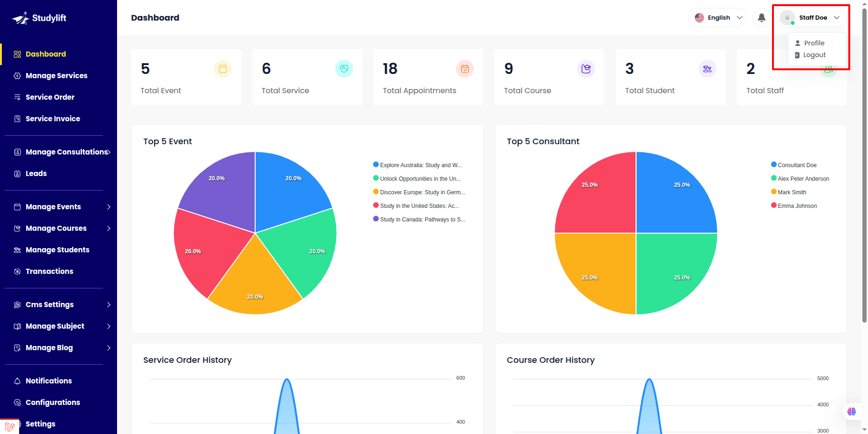Image resolution: width=868 pixels, height=434 pixels.
Task: Click the Service Invoice sidebar icon
Action: [x=17, y=119]
